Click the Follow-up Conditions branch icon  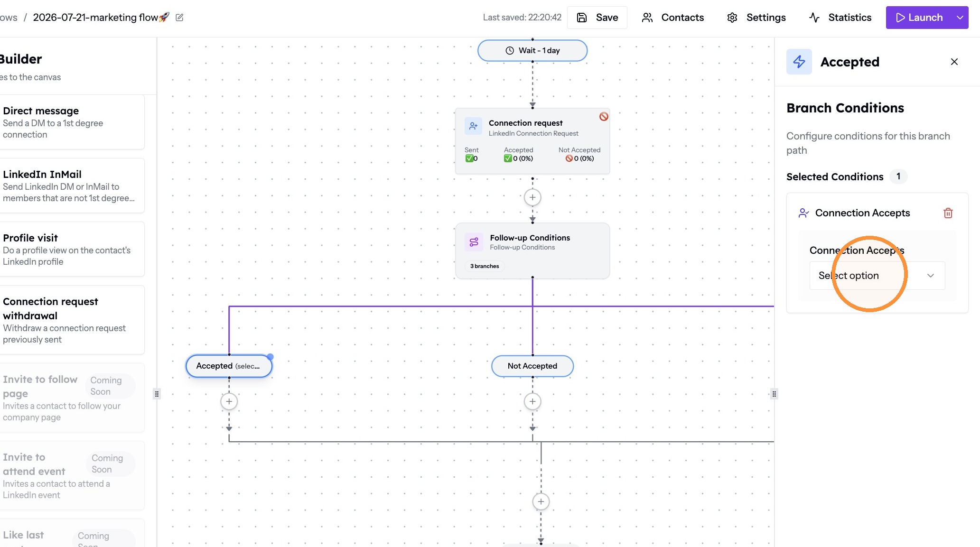(474, 242)
